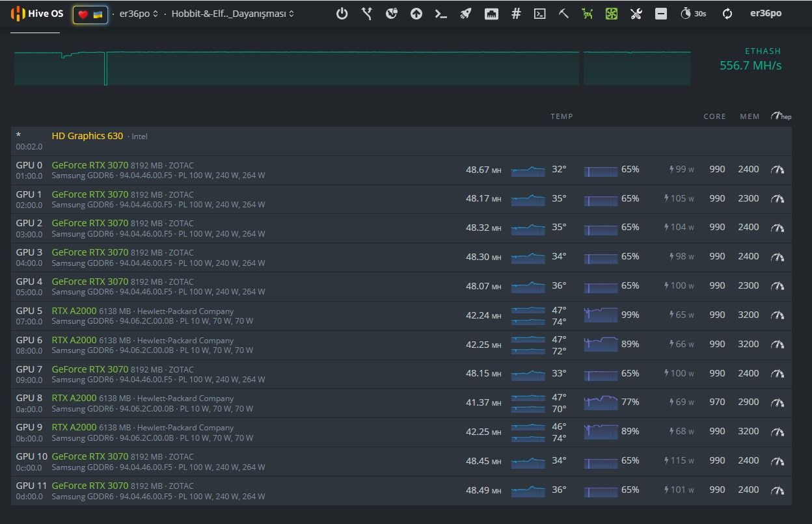This screenshot has height=524, width=812.
Task: Click the main hashrate history chart
Action: [352, 68]
